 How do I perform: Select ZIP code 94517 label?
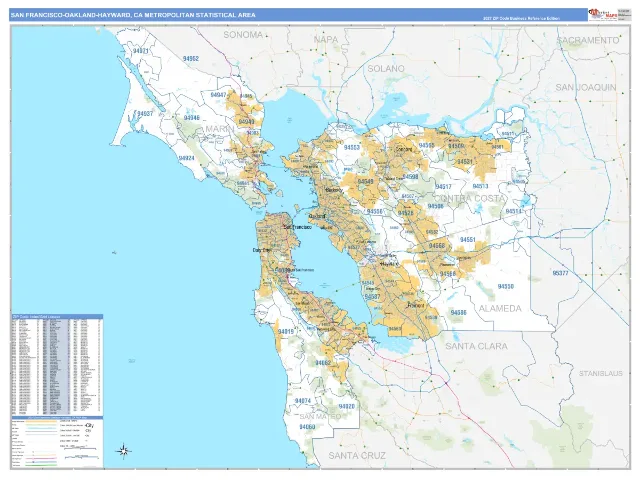443,187
